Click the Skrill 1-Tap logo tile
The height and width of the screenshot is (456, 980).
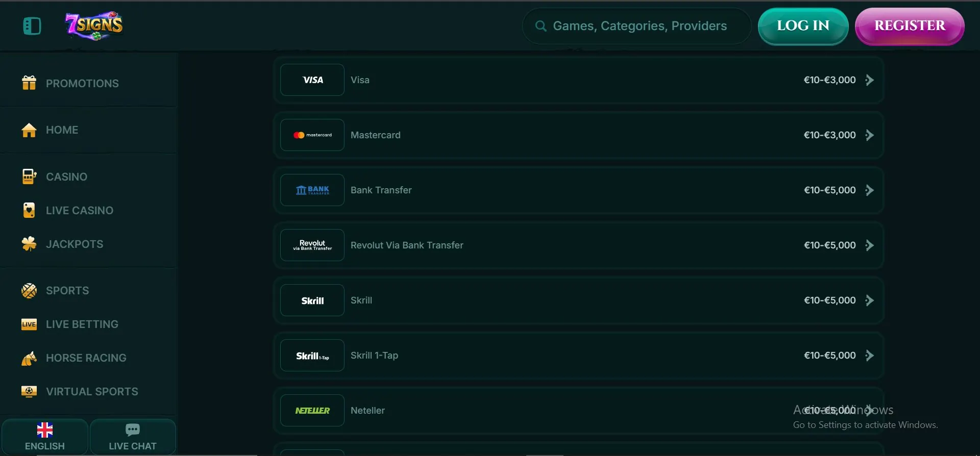pyautogui.click(x=312, y=355)
